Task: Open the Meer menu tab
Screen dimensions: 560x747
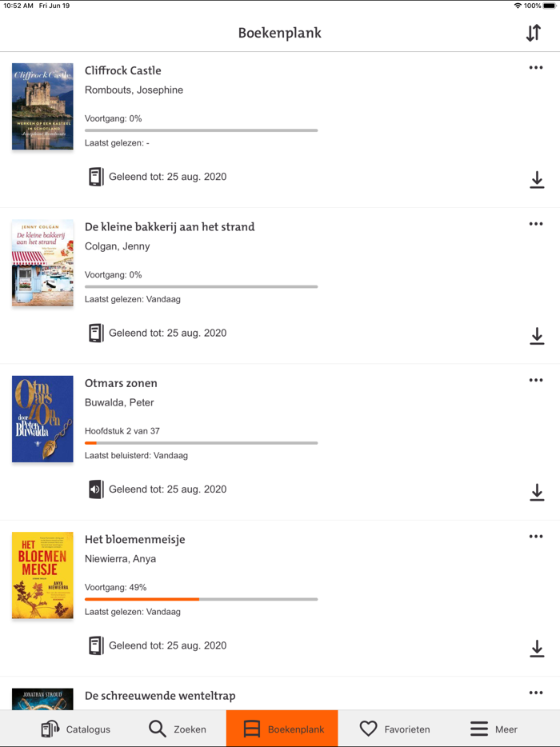Action: click(x=494, y=729)
